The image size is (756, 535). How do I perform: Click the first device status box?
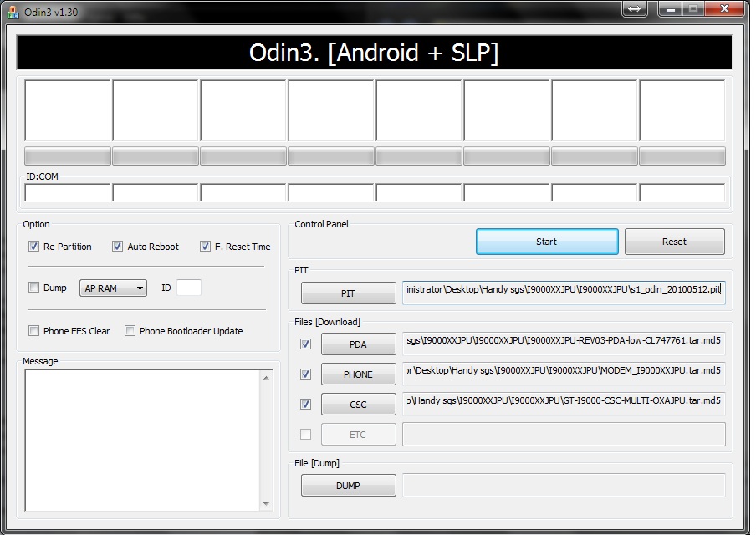click(x=68, y=110)
